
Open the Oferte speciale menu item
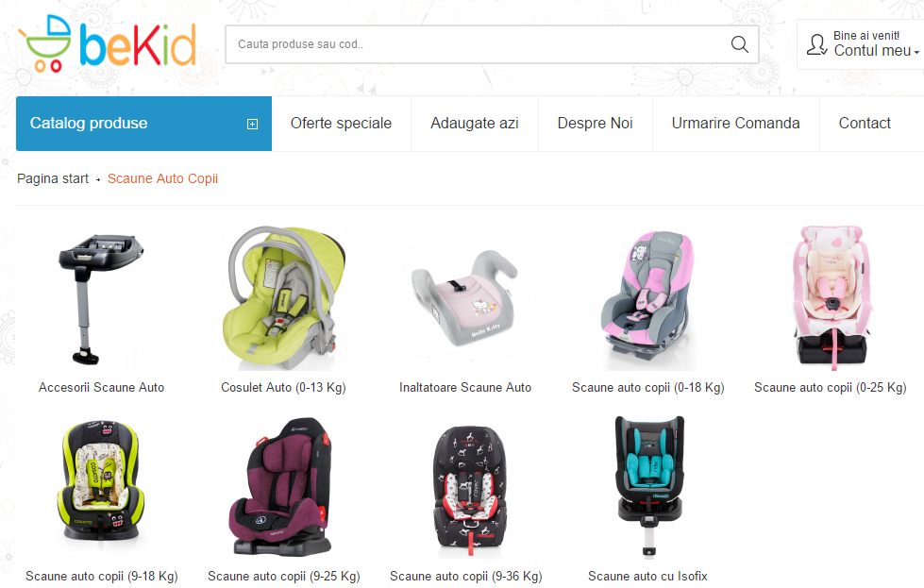[342, 123]
